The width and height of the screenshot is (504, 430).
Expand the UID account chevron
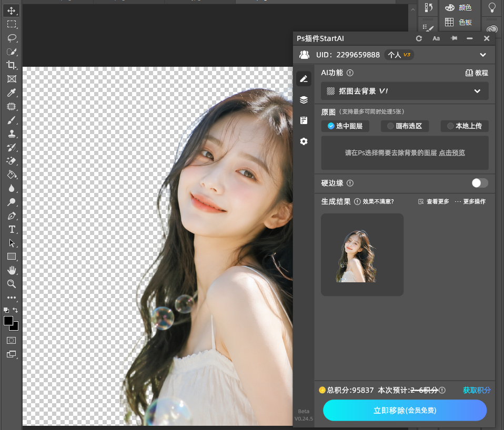point(483,55)
